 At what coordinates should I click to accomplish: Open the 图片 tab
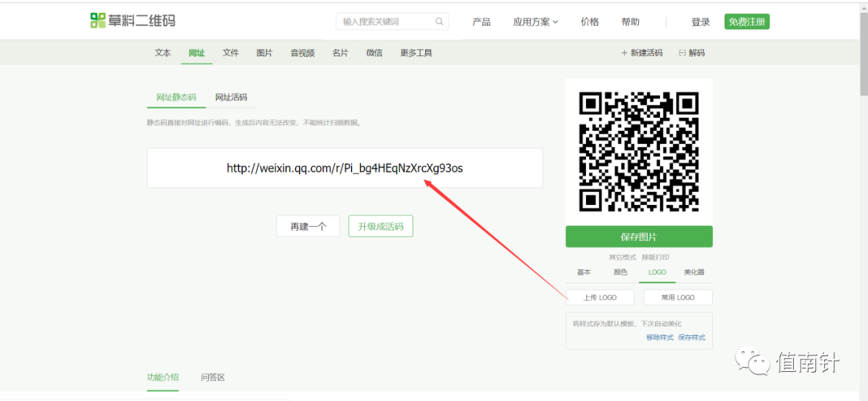pyautogui.click(x=264, y=53)
